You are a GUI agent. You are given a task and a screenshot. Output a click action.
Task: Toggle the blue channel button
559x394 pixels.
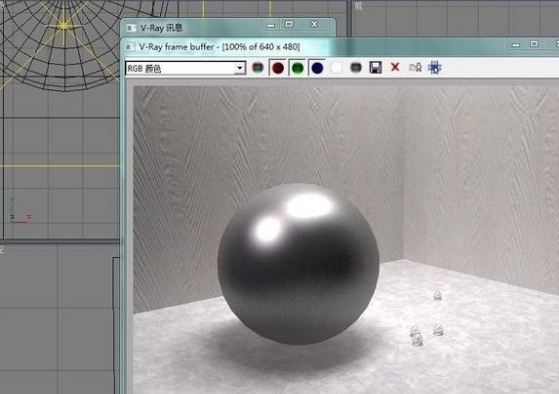point(317,68)
